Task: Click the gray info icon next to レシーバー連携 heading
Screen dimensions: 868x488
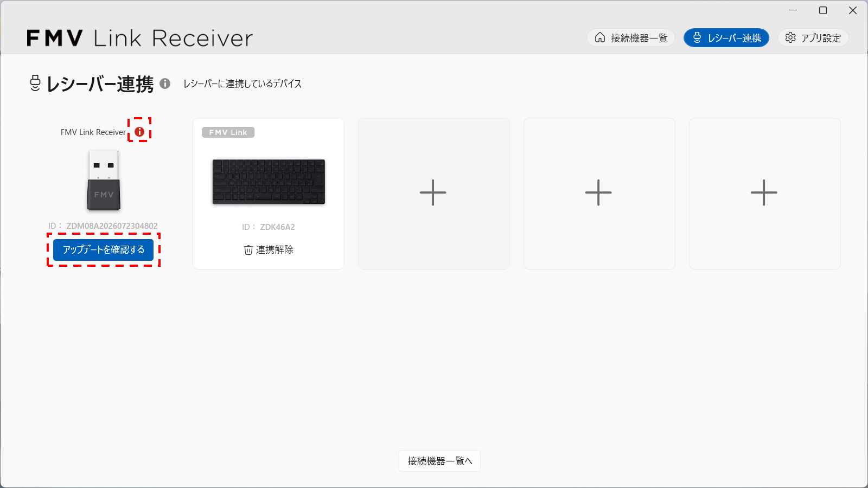Action: tap(165, 84)
